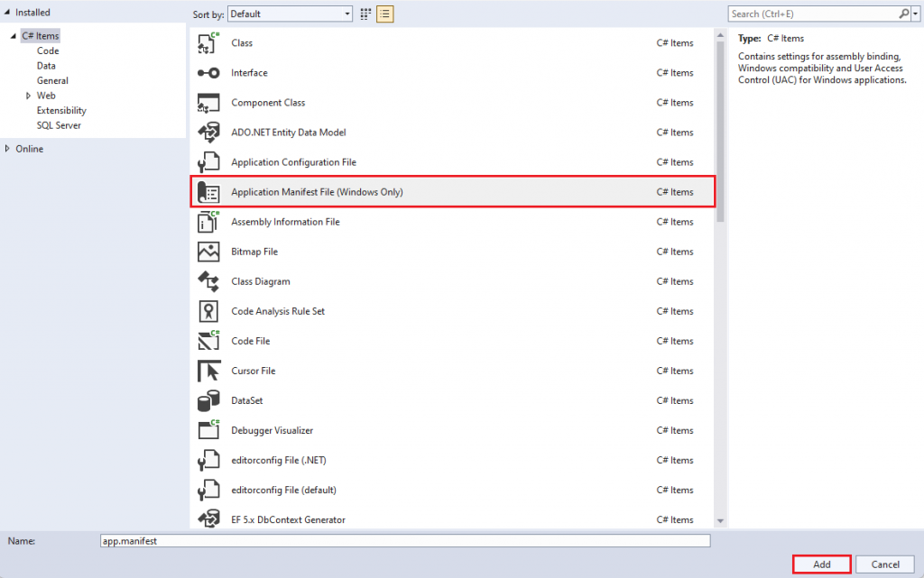Click the Class Diagram template icon
The height and width of the screenshot is (578, 924).
[x=208, y=280]
